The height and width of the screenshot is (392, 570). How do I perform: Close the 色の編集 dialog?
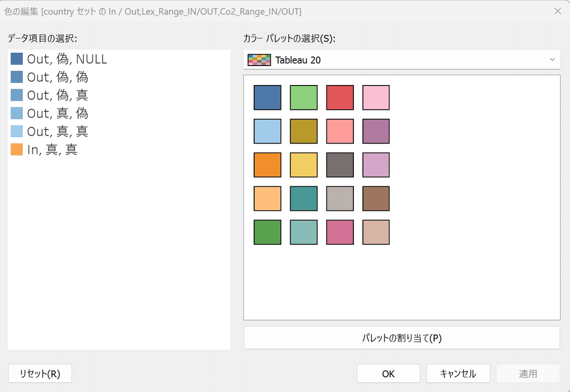click(558, 11)
